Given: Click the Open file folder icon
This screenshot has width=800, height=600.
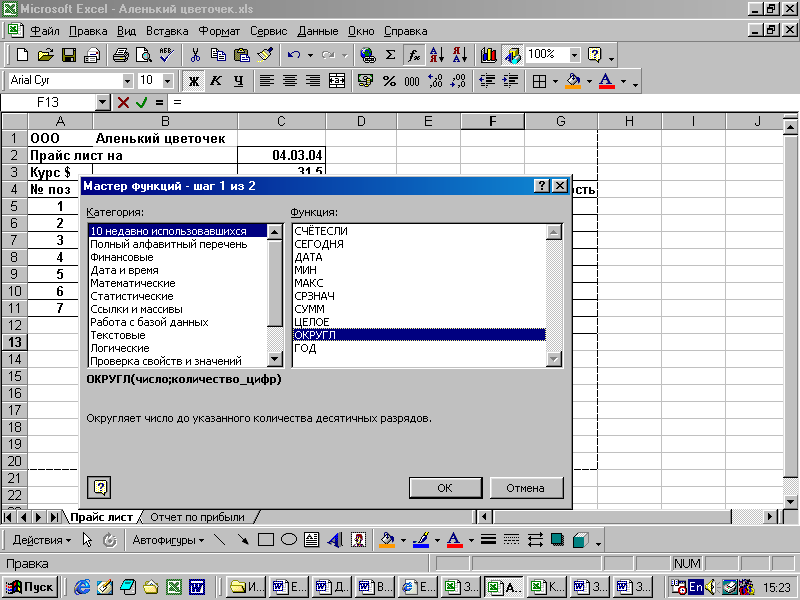Looking at the screenshot, I should coord(45,55).
